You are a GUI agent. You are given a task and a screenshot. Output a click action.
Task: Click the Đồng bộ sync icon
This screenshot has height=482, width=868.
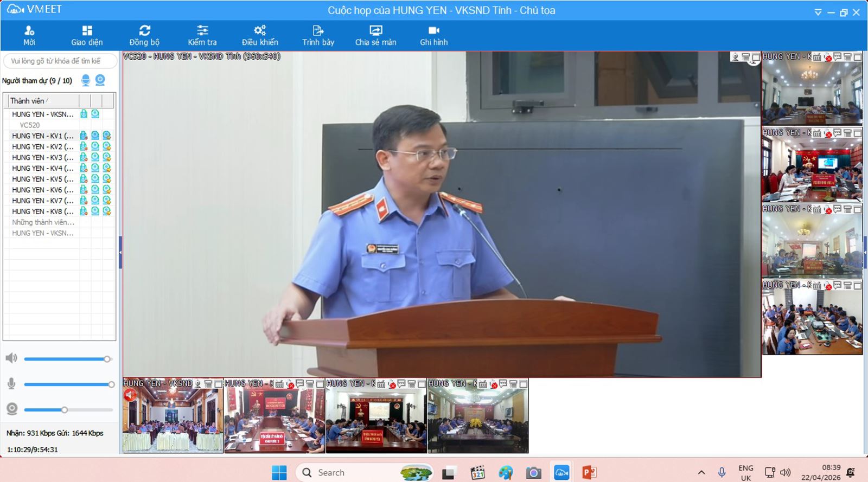(144, 35)
